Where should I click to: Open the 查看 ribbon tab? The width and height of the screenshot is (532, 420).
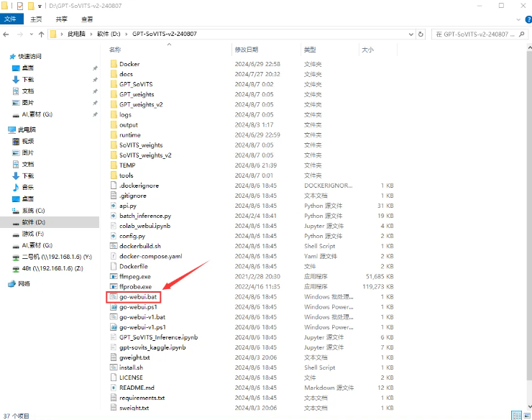[87, 19]
